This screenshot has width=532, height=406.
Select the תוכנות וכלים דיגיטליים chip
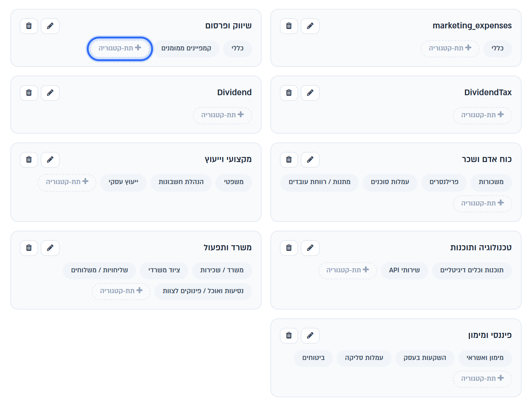472,270
